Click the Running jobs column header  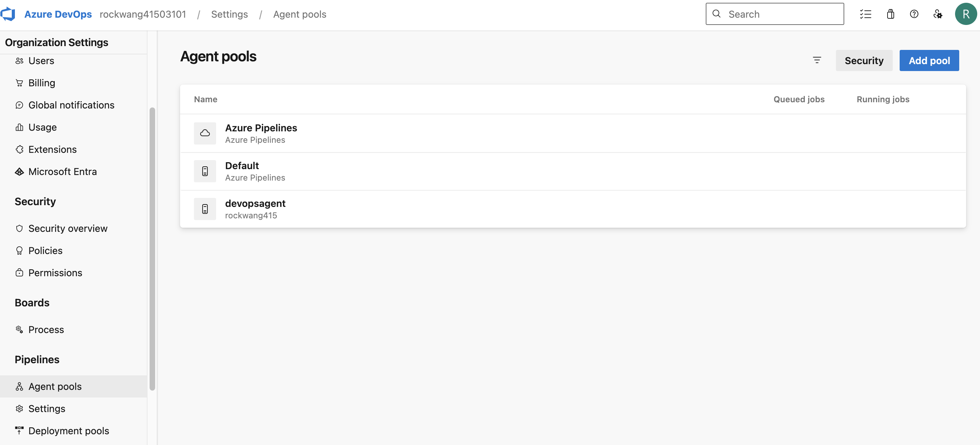pos(883,99)
